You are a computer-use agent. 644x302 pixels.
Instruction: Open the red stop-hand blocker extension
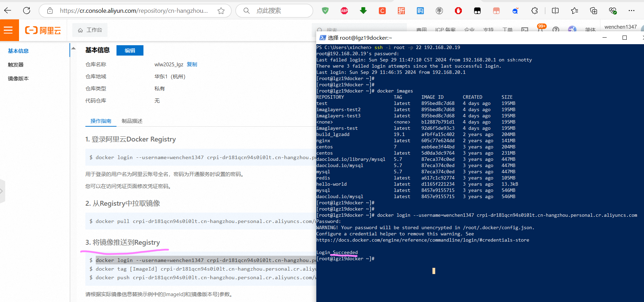click(458, 11)
